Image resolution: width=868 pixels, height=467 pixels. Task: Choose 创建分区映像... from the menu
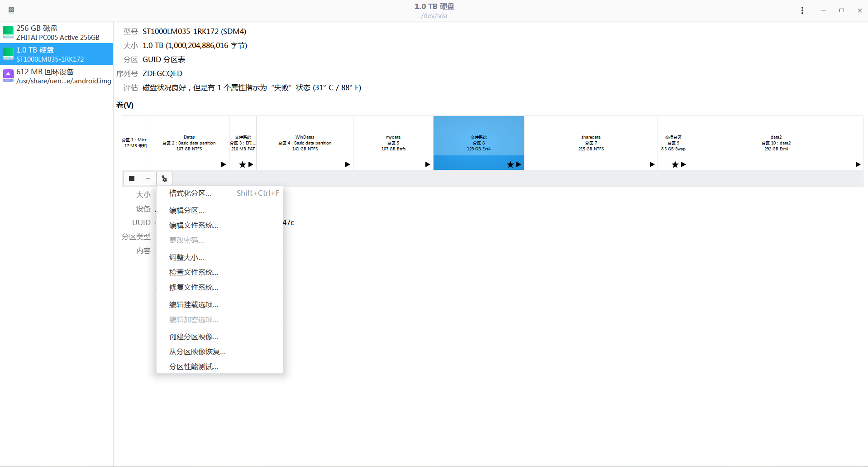tap(219, 337)
